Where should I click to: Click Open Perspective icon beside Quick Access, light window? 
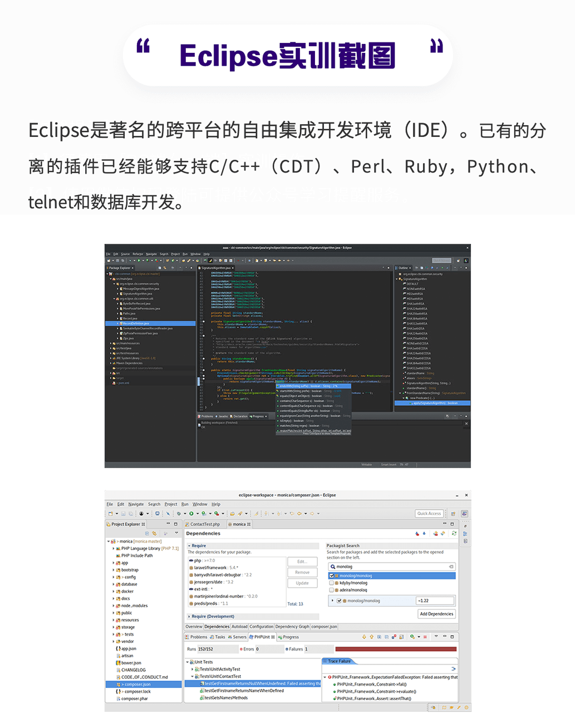[453, 514]
